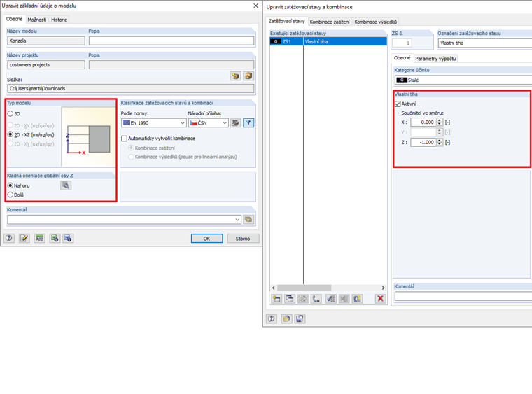Click the right scroll arrow in load list

tap(384, 288)
